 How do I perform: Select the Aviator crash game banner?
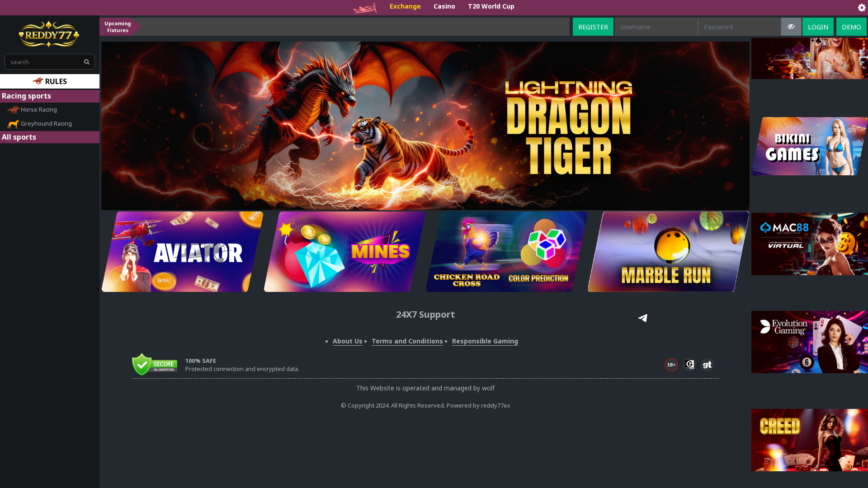[180, 252]
